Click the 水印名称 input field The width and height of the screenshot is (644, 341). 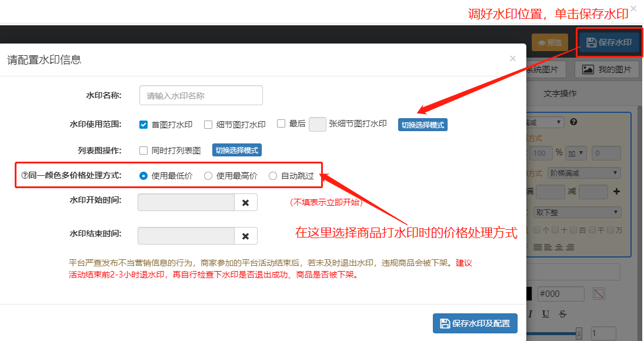tap(201, 95)
